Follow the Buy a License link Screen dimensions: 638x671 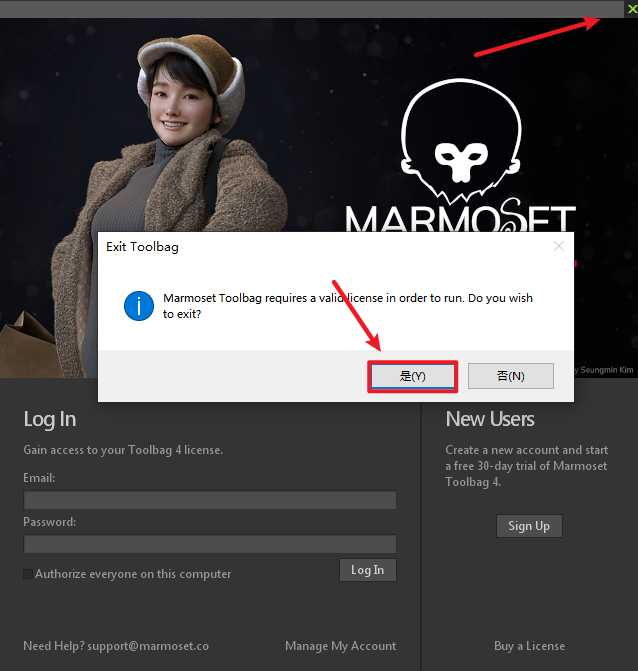[x=529, y=646]
